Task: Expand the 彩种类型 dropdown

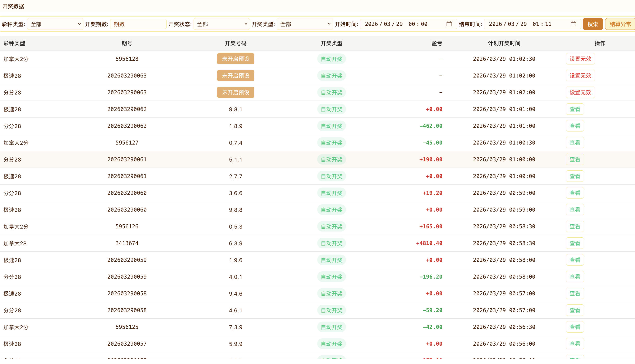Action: point(55,24)
